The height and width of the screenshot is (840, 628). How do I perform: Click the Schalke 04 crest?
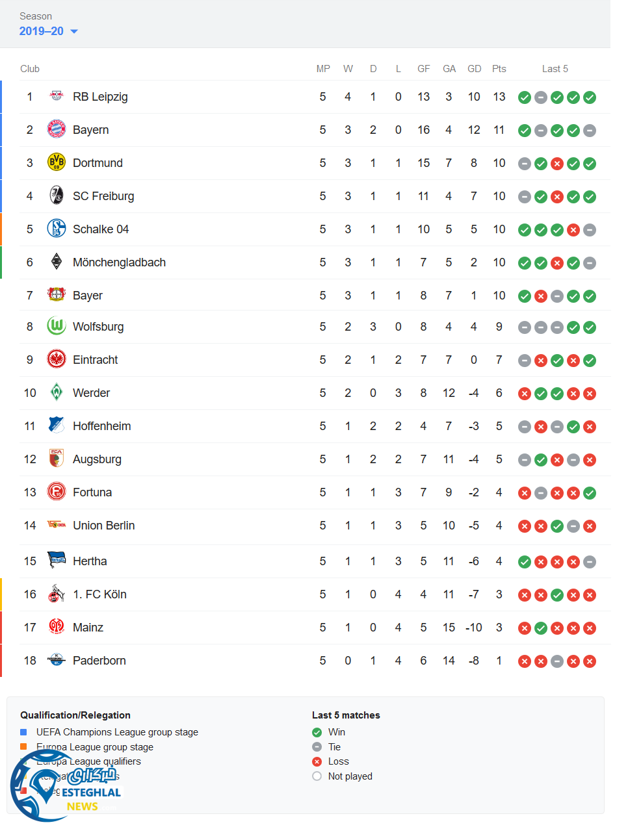click(57, 229)
